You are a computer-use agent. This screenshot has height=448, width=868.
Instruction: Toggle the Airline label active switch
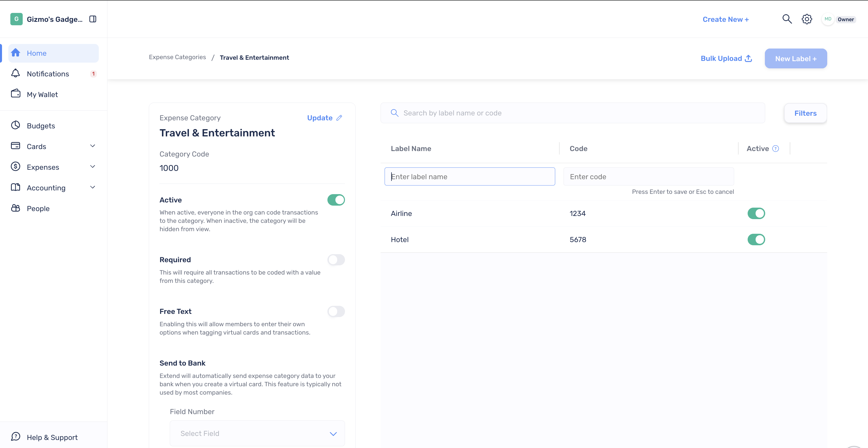coord(756,213)
